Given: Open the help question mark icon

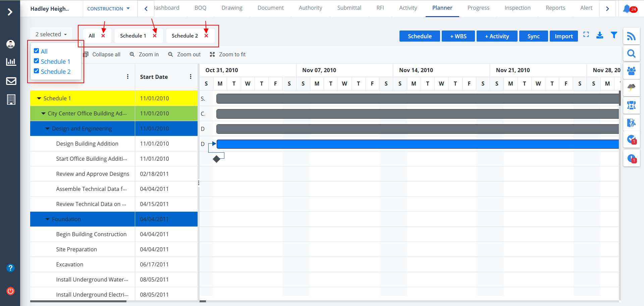Looking at the screenshot, I should click(11, 268).
